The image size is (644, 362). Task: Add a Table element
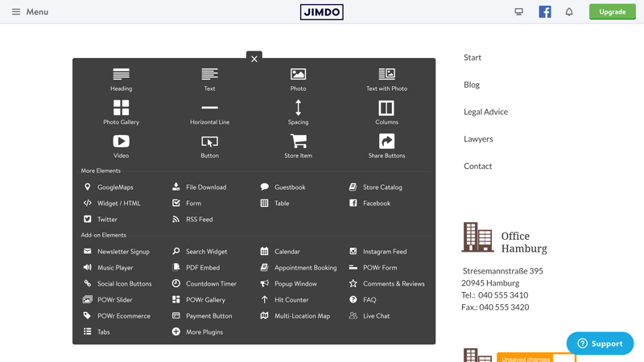coord(275,204)
